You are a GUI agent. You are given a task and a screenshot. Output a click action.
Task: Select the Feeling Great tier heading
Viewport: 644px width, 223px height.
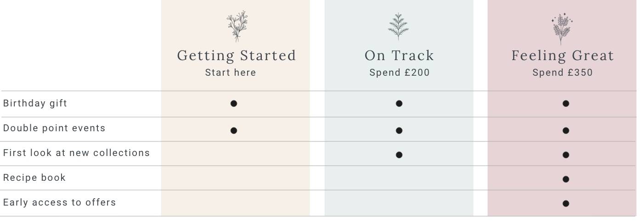click(563, 56)
